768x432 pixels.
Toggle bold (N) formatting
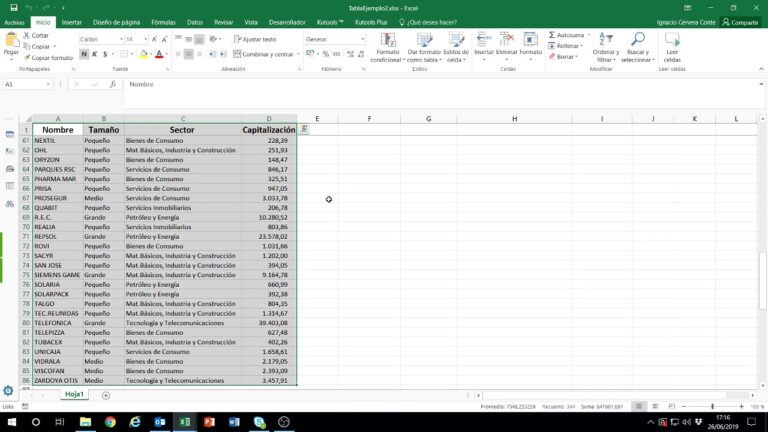pyautogui.click(x=84, y=54)
